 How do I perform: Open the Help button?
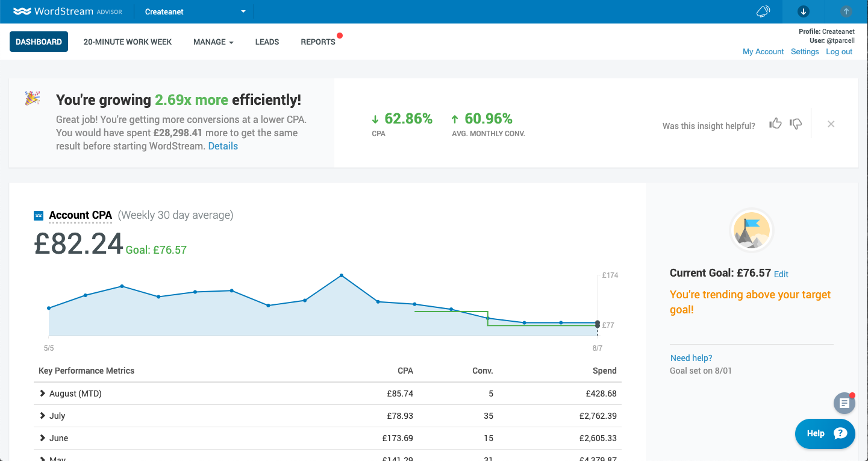pyautogui.click(x=825, y=433)
